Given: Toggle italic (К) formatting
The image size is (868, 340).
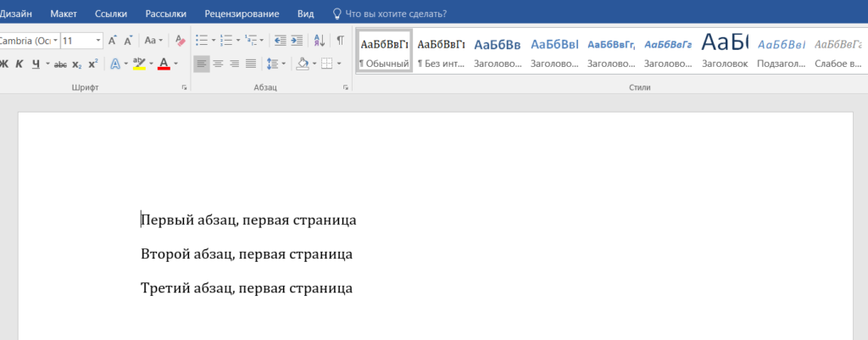Looking at the screenshot, I should tap(19, 64).
